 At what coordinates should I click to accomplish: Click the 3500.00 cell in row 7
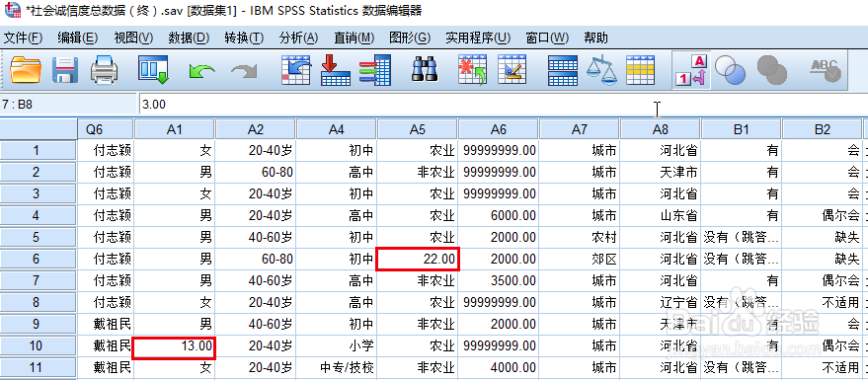point(499,281)
